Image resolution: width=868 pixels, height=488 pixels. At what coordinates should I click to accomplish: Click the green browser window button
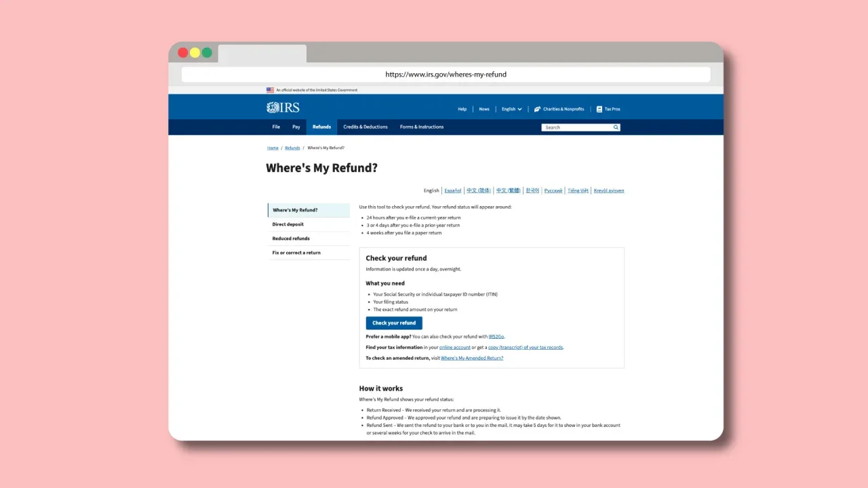point(207,53)
